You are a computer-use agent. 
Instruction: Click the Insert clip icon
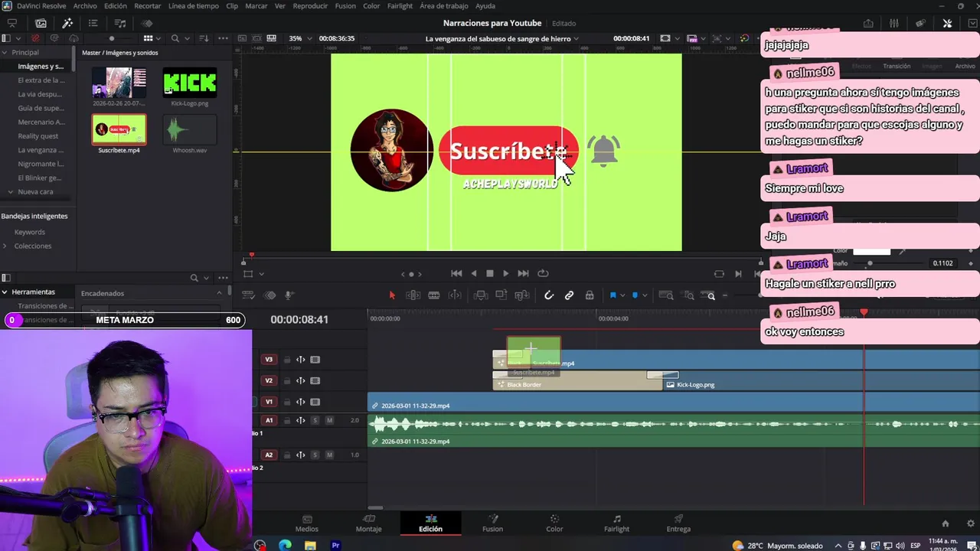[x=481, y=295]
